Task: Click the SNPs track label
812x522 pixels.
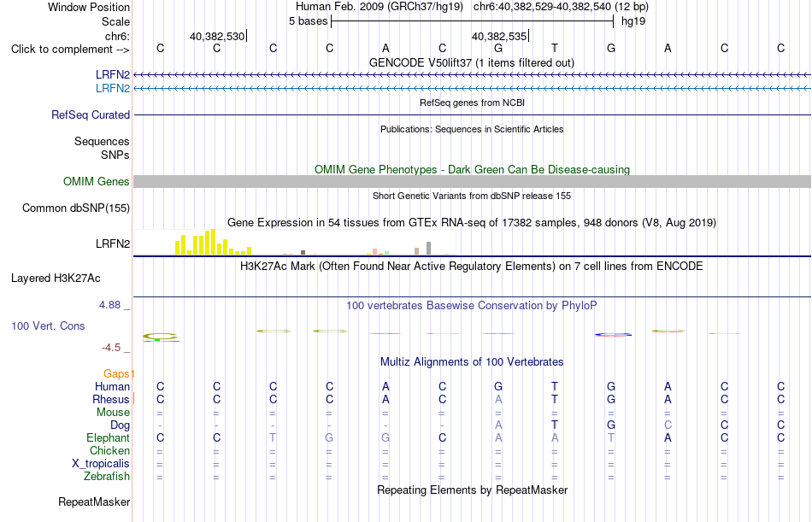Action: 115,155
